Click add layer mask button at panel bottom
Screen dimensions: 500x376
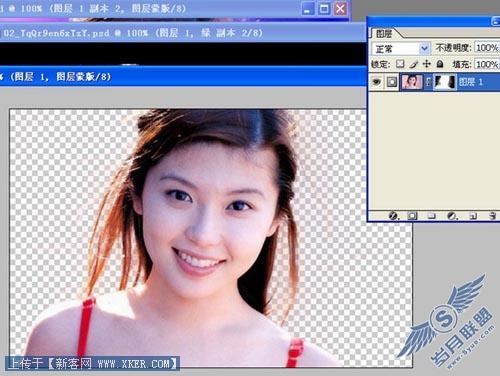point(412,216)
